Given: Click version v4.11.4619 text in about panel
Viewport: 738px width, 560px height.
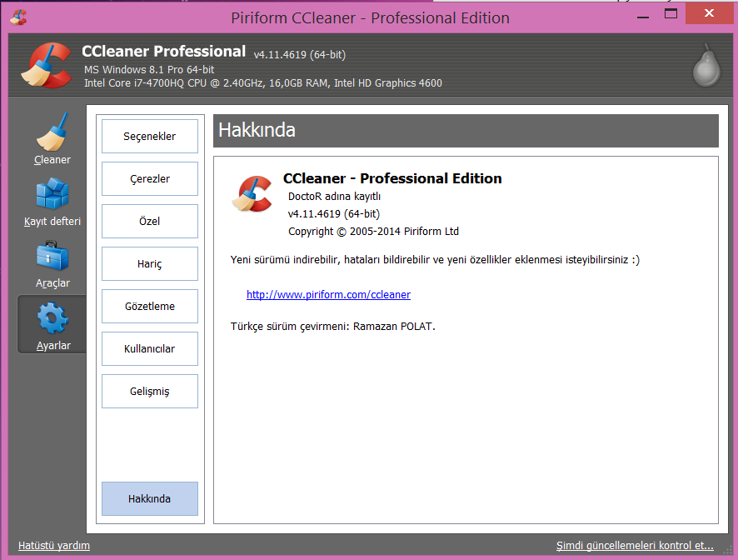Looking at the screenshot, I should pos(334,214).
